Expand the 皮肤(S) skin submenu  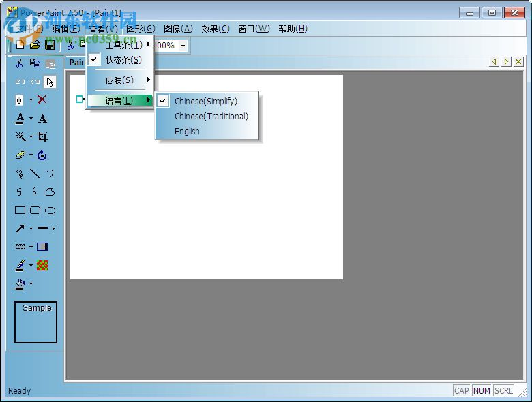coord(121,80)
